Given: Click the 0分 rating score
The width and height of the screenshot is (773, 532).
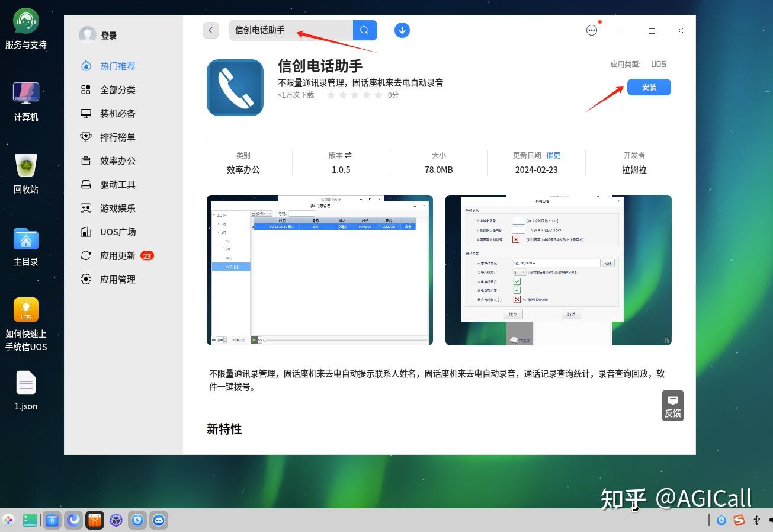Looking at the screenshot, I should [393, 95].
